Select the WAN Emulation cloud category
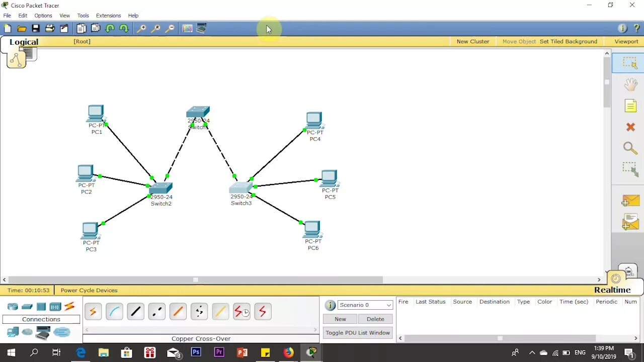Screen dimensions: 644x362 27,332
